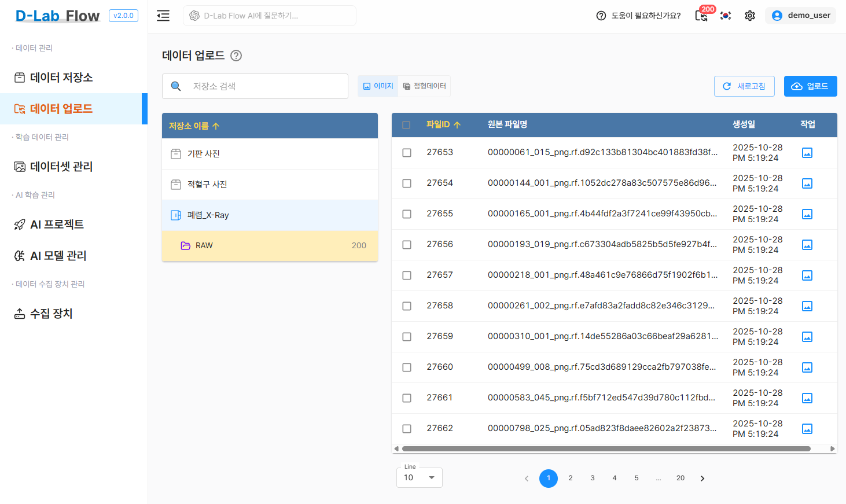The height and width of the screenshot is (504, 846).
Task: Switch to the 정형데이터 tab
Action: 425,86
